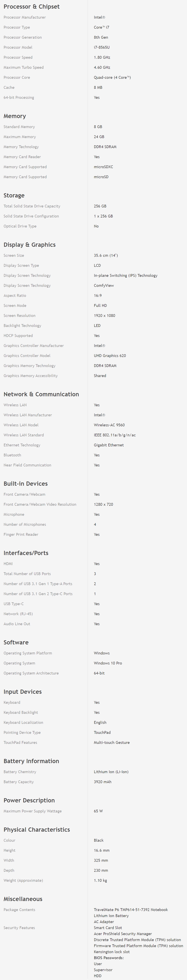Click the Kensington lock slot text
The width and height of the screenshot is (187, 980).
coord(111,952)
